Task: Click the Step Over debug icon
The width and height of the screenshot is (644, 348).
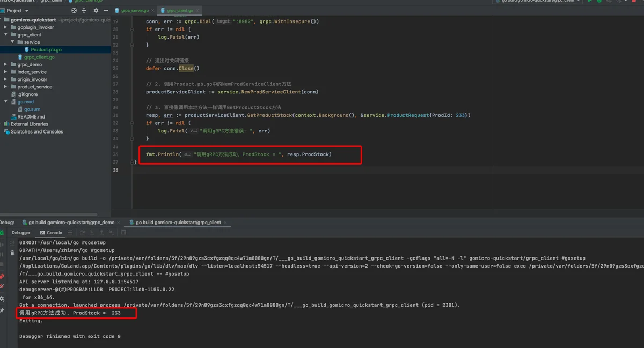Action: (83, 233)
